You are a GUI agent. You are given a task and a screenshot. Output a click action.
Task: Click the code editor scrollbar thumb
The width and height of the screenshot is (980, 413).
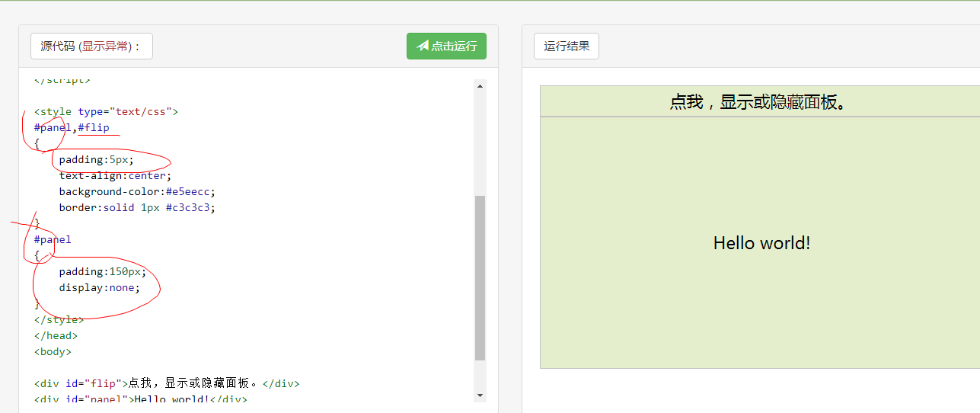[480, 277]
